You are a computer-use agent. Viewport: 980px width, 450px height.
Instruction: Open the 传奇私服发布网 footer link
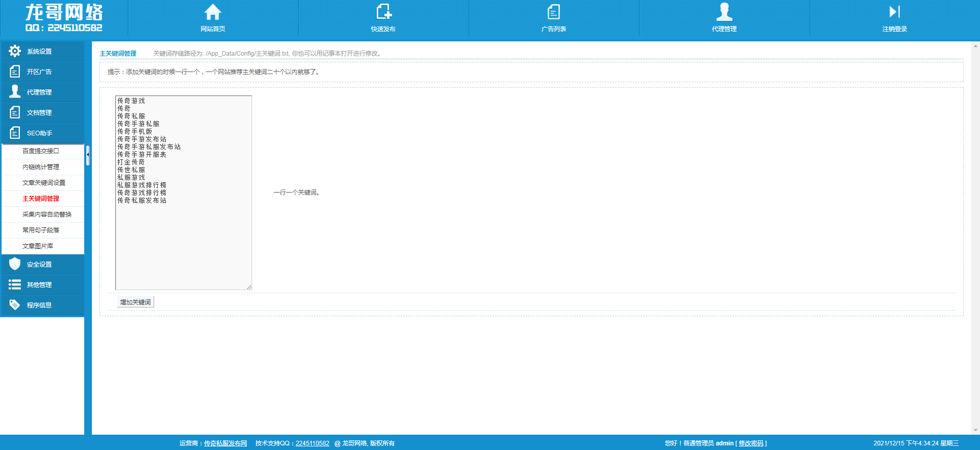coord(226,443)
